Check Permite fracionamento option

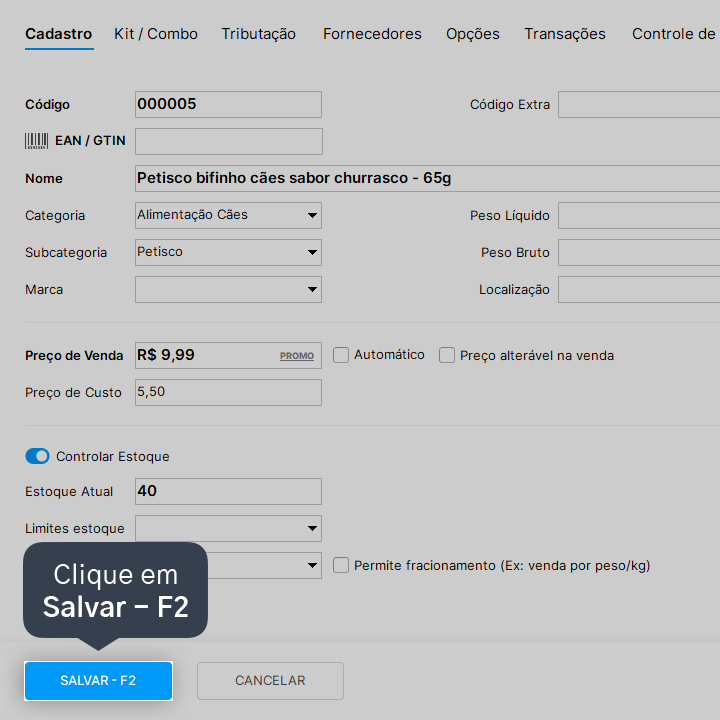[x=341, y=565]
